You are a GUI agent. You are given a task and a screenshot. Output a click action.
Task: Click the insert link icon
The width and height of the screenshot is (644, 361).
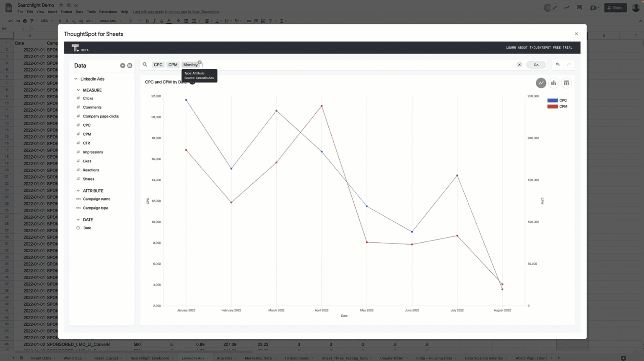[x=249, y=21]
